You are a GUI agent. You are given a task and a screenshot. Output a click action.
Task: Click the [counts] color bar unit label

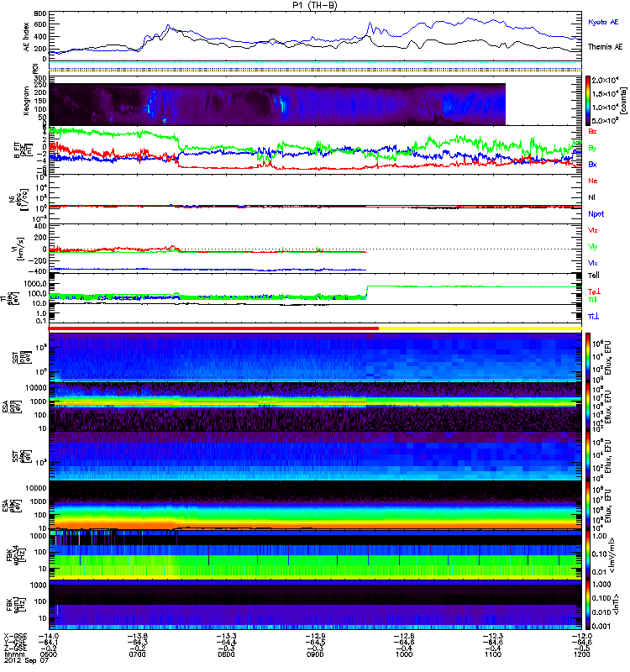tap(623, 101)
